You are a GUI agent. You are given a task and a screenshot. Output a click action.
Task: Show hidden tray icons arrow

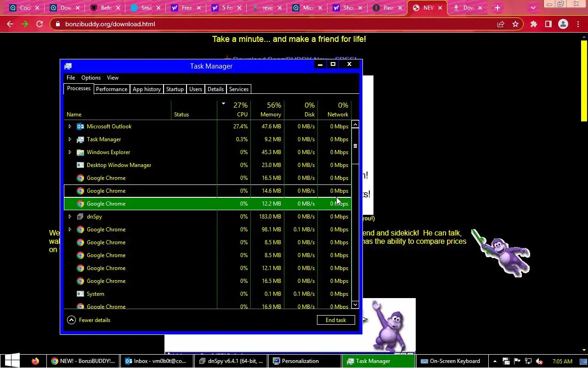(495, 361)
